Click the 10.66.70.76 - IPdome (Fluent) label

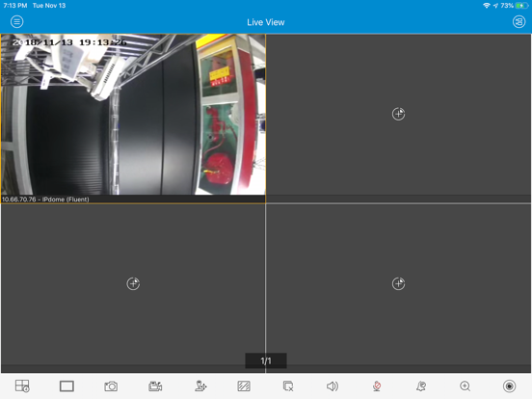pos(45,199)
